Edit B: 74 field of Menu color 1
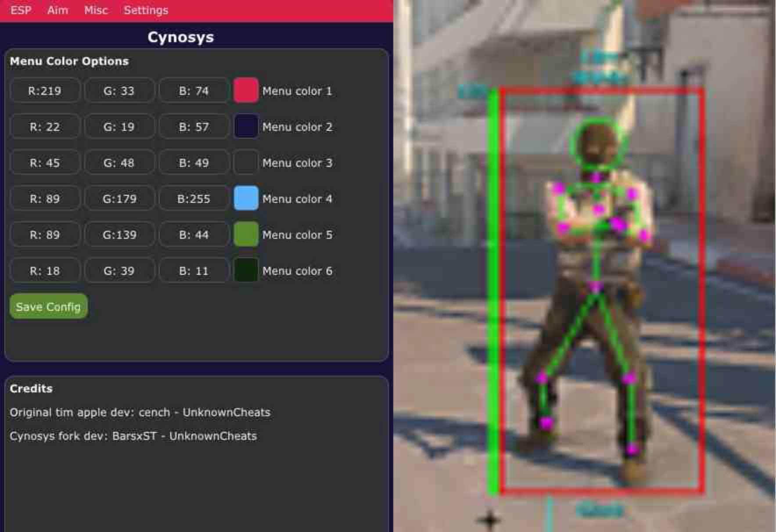The height and width of the screenshot is (532, 776). pos(194,91)
